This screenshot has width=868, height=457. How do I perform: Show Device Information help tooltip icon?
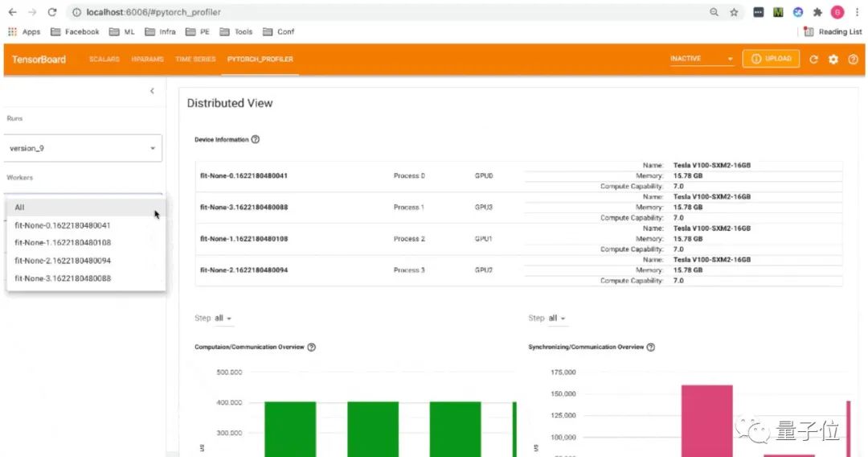click(256, 139)
